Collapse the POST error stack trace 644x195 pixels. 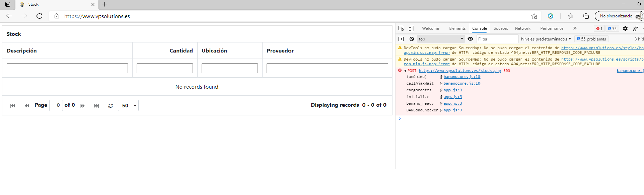[406, 71]
